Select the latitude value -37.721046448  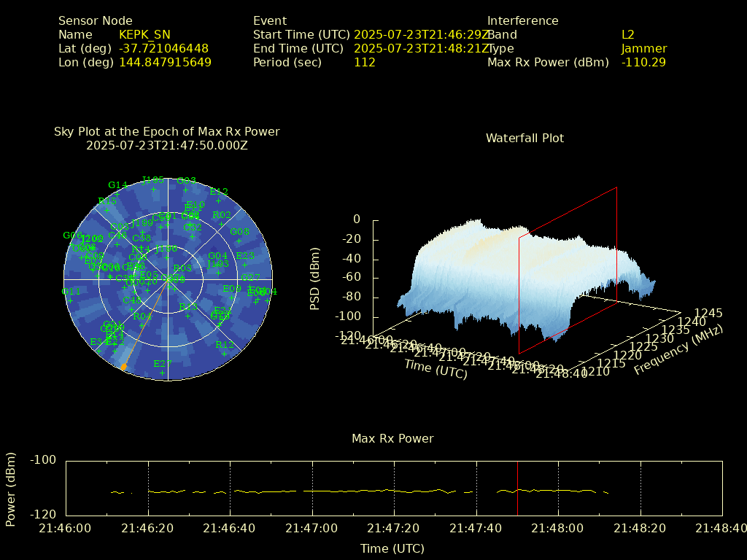[x=163, y=49]
